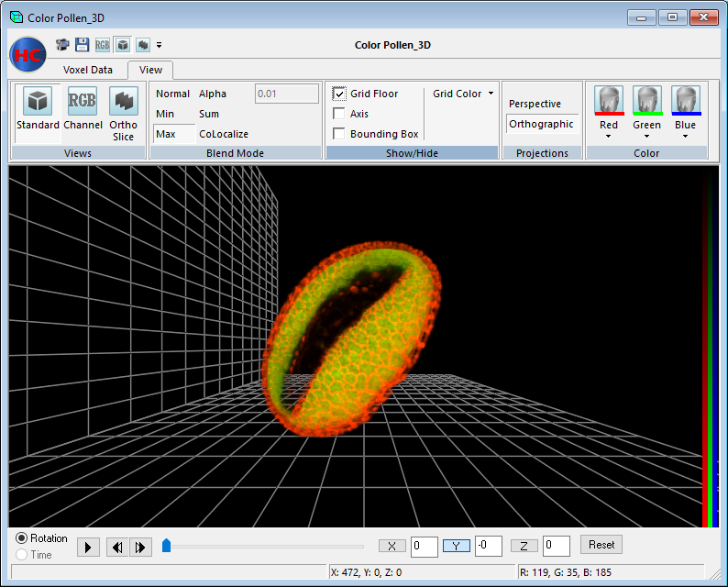
Task: Click the camera snapshot icon in quick toolbar
Action: 63,44
